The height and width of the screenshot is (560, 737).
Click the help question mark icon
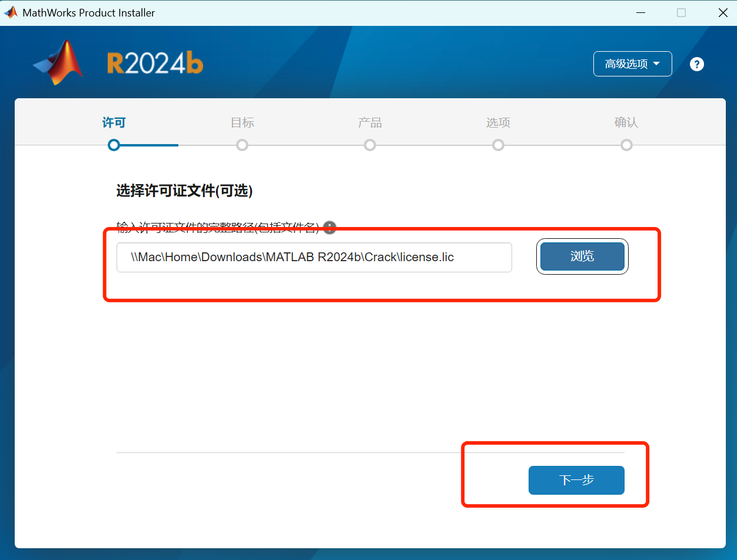pyautogui.click(x=697, y=64)
